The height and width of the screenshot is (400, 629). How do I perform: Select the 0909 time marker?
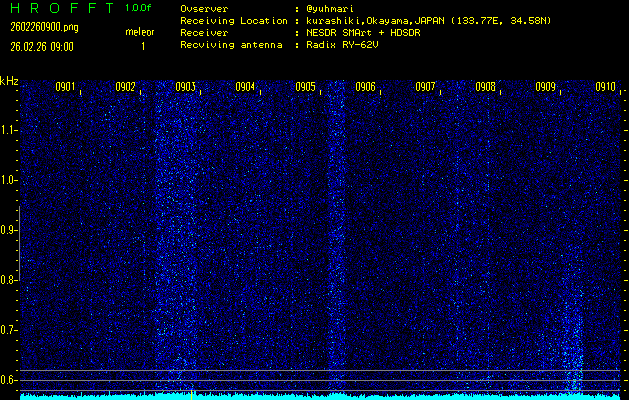pyautogui.click(x=546, y=87)
